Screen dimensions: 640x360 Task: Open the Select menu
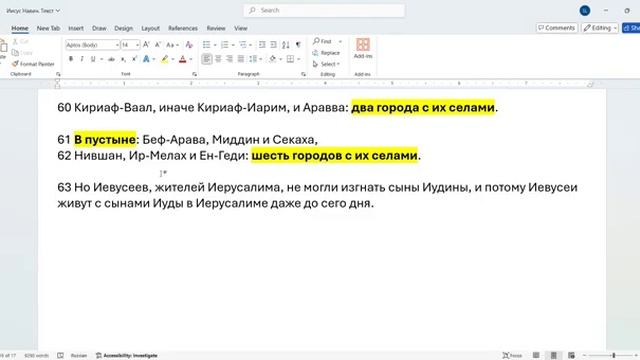(x=326, y=64)
